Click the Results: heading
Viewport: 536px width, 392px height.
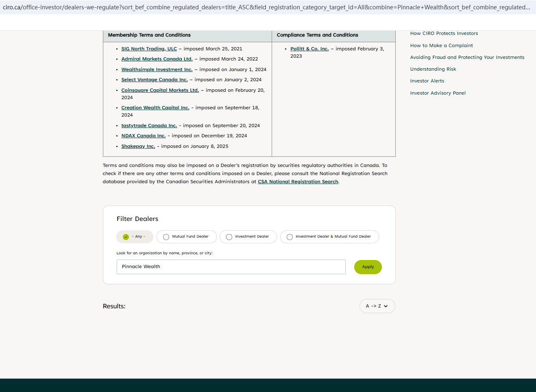tap(114, 306)
